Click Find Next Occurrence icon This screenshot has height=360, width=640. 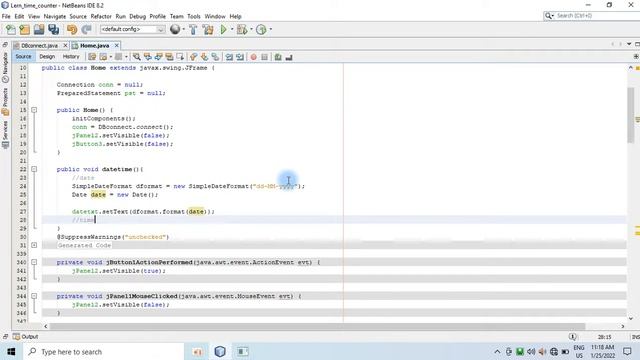click(x=158, y=57)
